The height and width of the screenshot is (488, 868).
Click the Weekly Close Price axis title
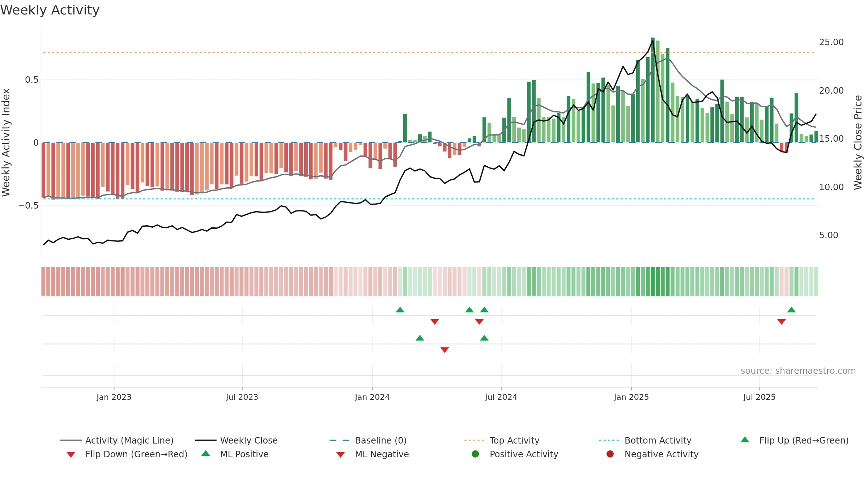click(x=858, y=142)
